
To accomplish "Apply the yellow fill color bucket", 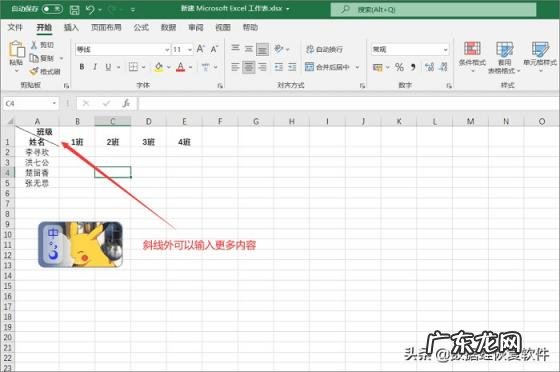I will pos(159,67).
